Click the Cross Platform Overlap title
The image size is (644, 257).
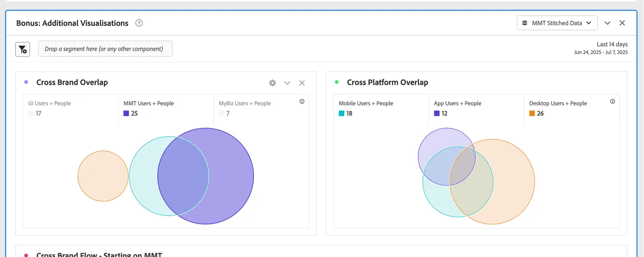tap(388, 82)
